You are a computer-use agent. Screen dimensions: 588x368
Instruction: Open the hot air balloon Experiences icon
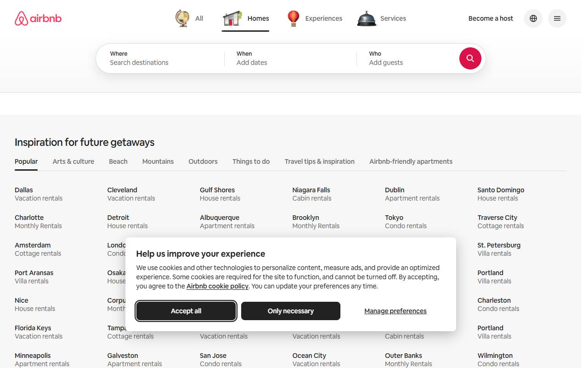pos(293,18)
